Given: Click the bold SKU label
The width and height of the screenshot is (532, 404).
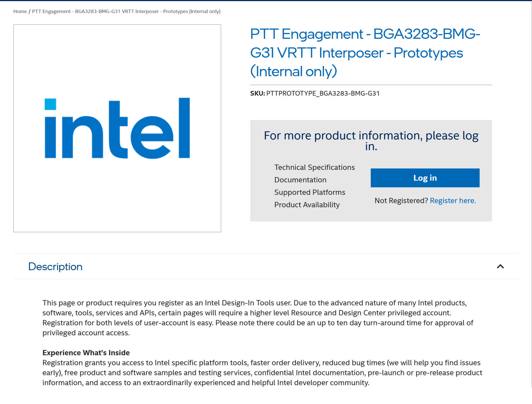Looking at the screenshot, I should [257, 93].
